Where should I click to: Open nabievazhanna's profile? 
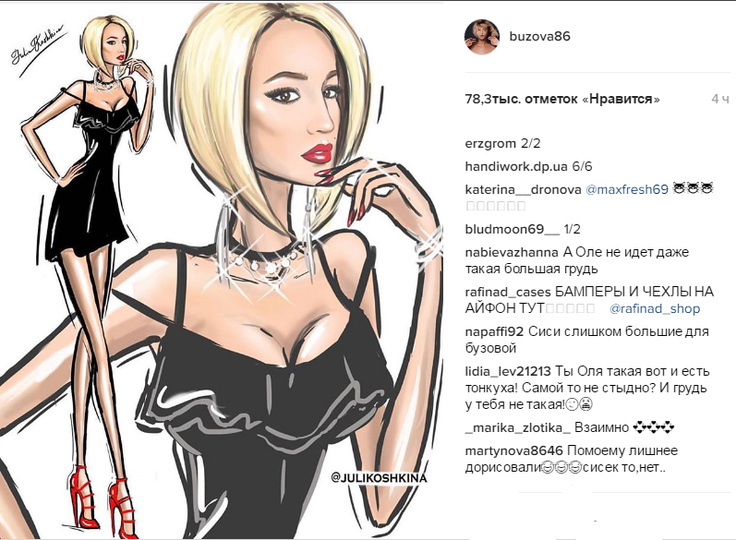[512, 252]
